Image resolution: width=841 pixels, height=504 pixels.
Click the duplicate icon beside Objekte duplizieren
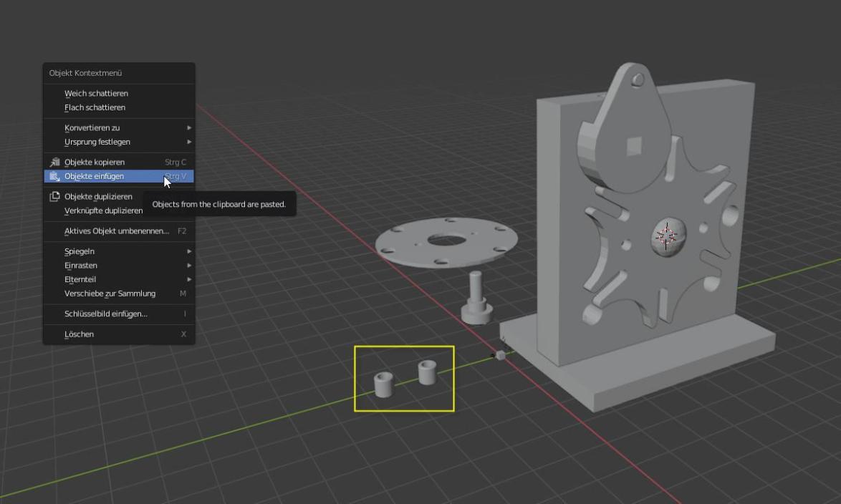tap(54, 197)
